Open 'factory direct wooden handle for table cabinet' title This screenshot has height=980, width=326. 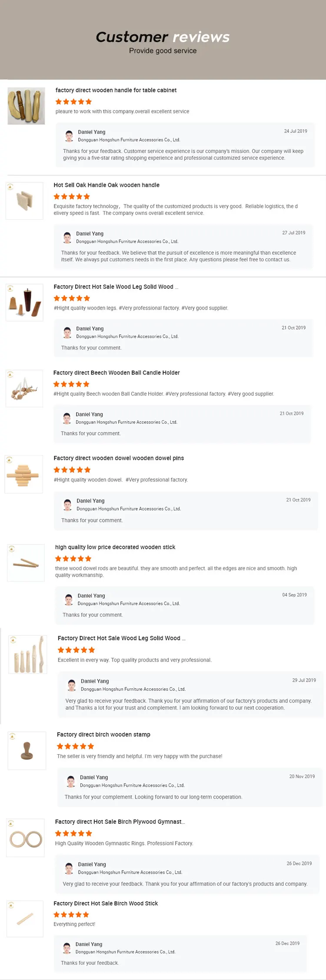coord(116,90)
